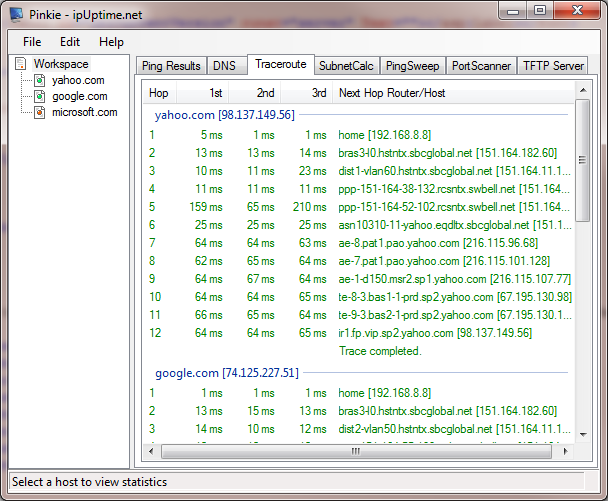608x501 pixels.
Task: Click the 2nd column header
Action: tap(255, 93)
